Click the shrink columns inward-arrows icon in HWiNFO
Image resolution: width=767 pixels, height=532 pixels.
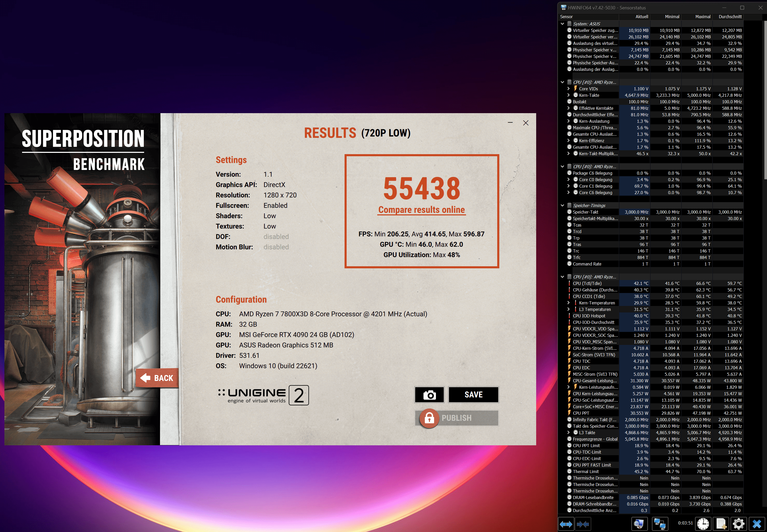[583, 524]
